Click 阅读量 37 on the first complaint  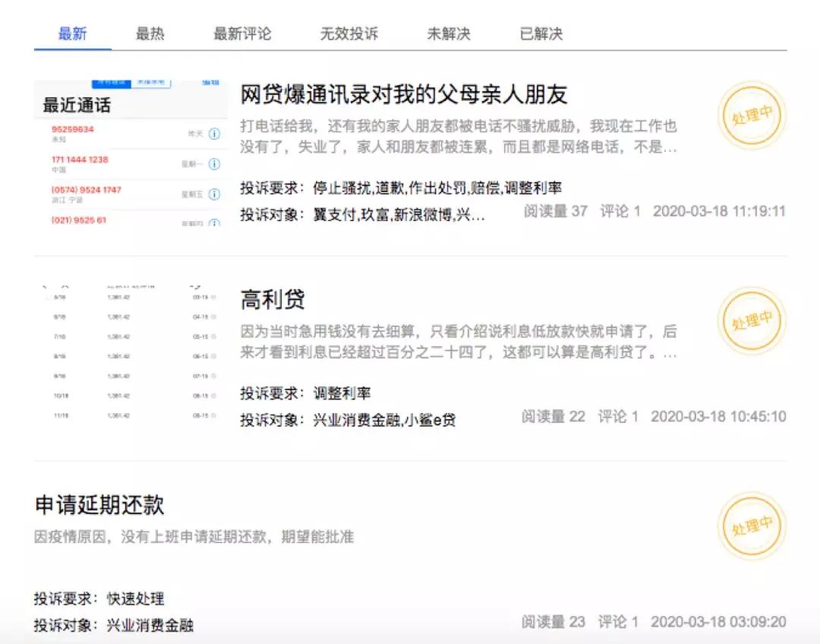pyautogui.click(x=555, y=211)
